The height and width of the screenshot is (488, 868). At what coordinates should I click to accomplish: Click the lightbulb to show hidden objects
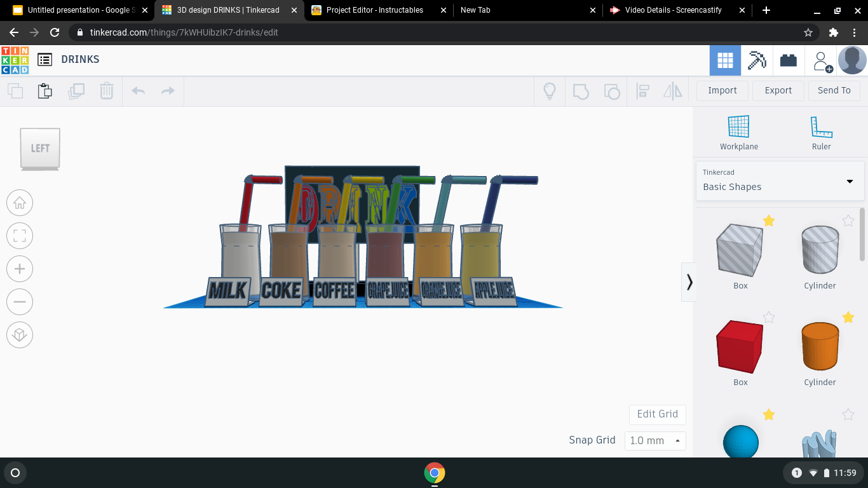(550, 91)
